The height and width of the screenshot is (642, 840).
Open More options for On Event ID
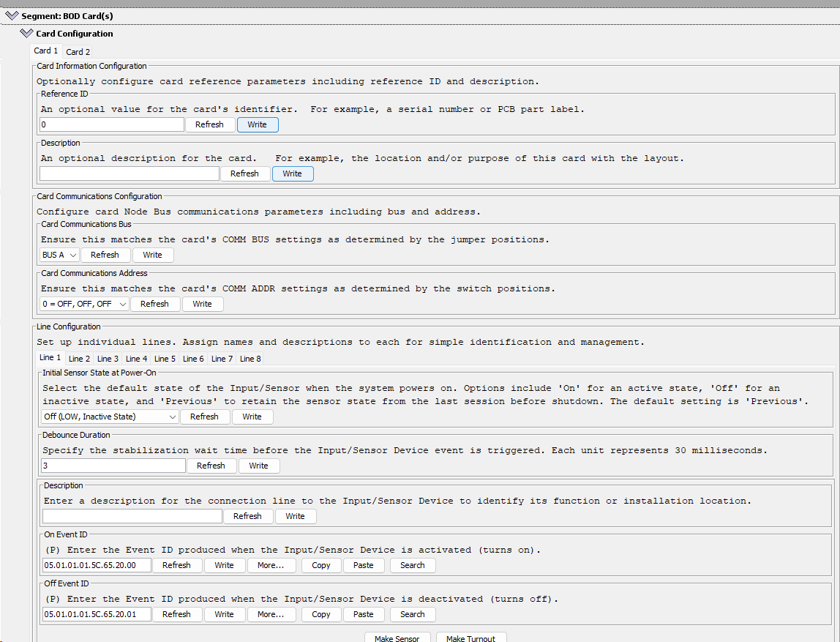click(271, 565)
